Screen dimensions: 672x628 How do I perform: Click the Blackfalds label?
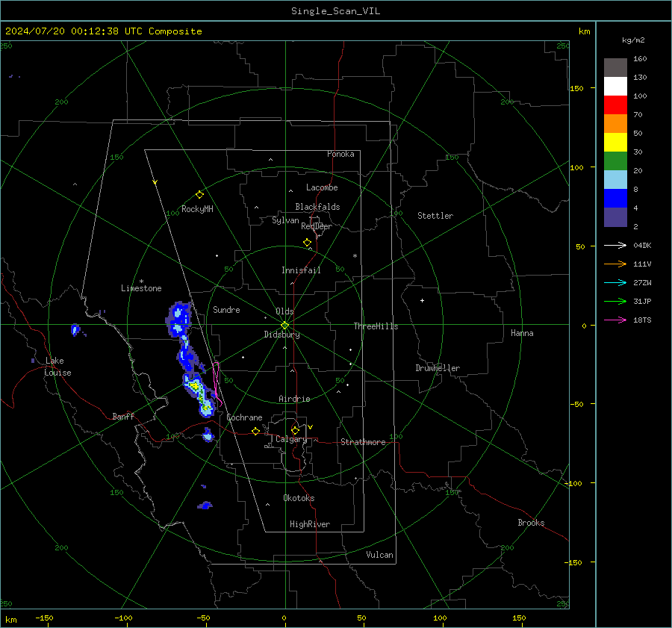point(317,207)
